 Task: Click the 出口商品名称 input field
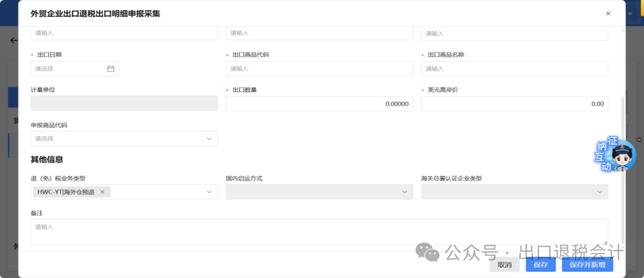[x=514, y=69]
